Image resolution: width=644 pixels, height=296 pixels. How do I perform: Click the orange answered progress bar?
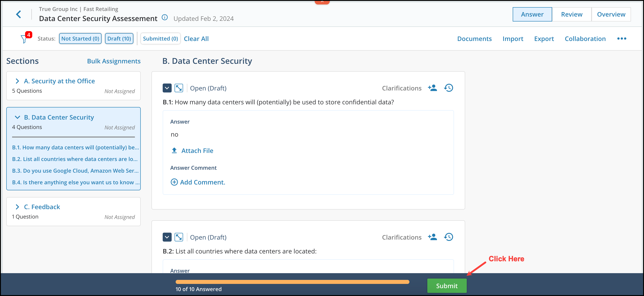coord(292,282)
